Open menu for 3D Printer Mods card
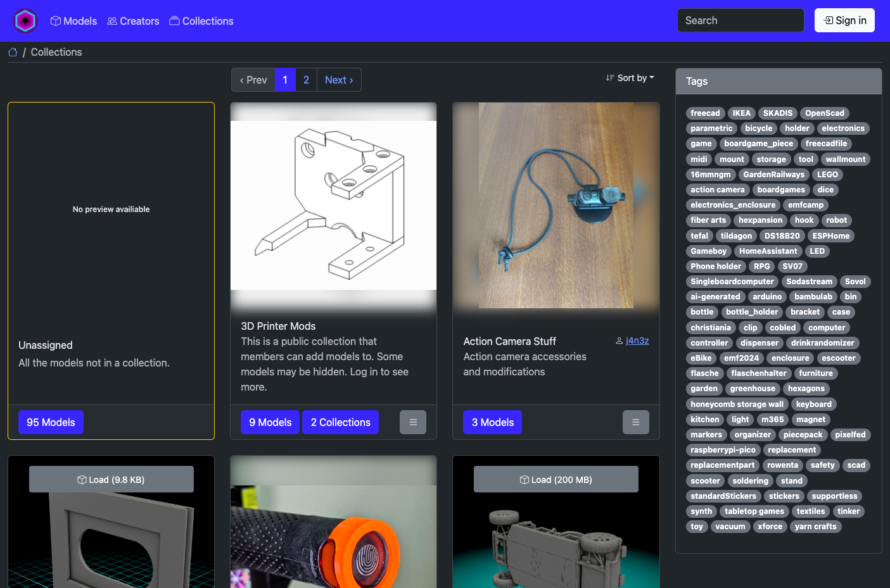 pos(413,422)
